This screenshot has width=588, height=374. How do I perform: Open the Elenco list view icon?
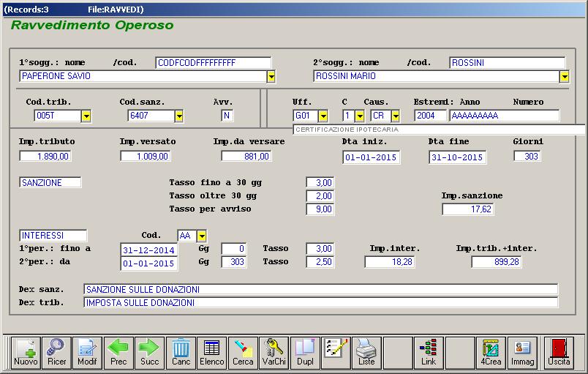click(212, 352)
